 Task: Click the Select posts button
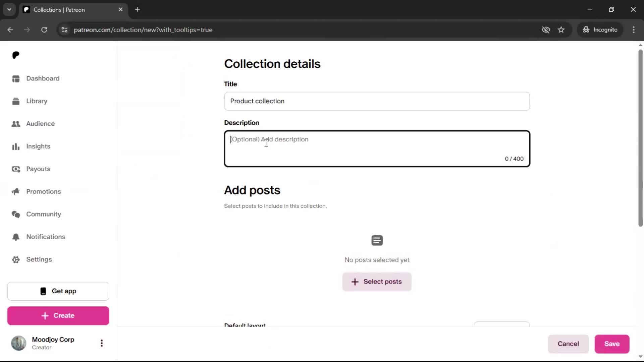pos(377,282)
